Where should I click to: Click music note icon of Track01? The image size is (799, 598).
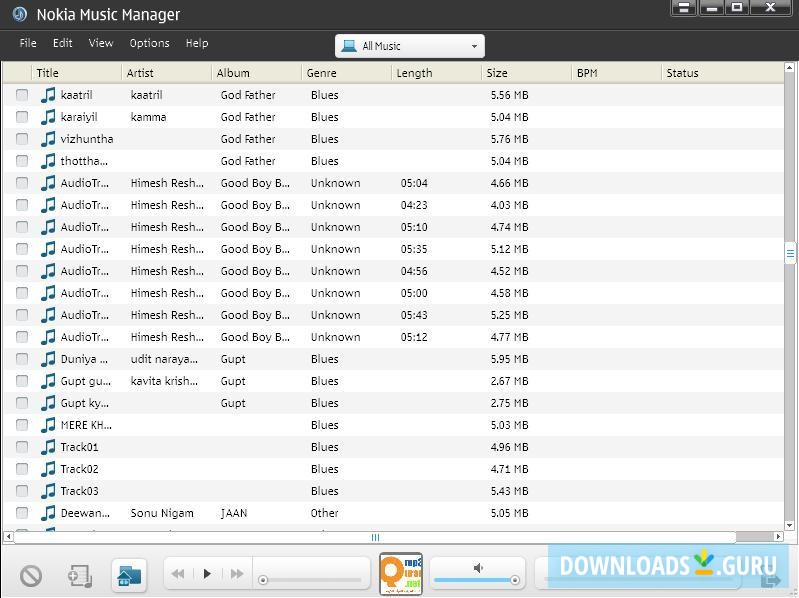point(48,447)
